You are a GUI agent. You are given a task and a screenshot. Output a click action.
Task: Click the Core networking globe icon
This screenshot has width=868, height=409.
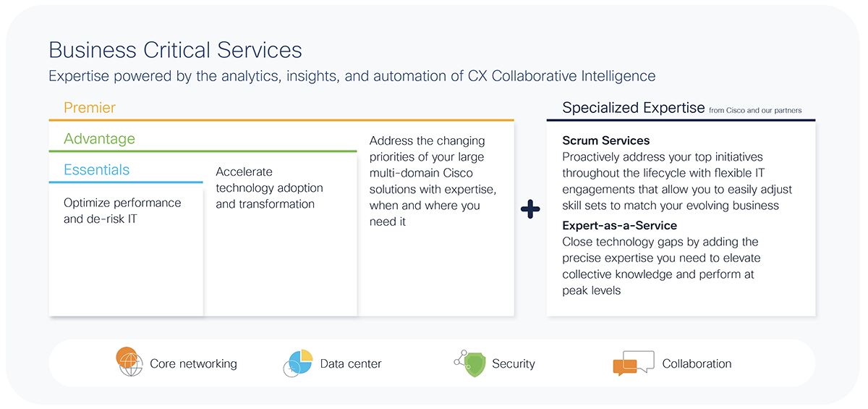130,361
